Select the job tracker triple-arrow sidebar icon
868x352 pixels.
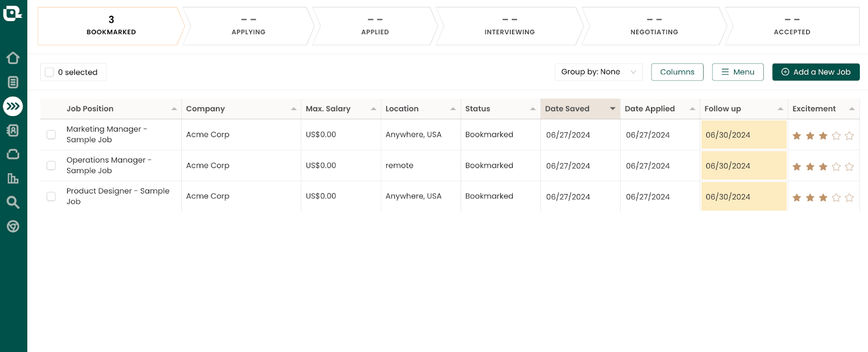click(13, 106)
